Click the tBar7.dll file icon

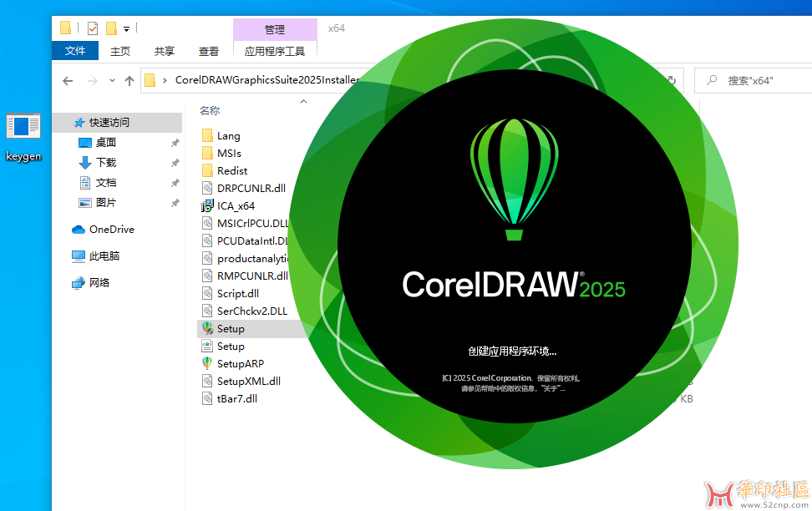pyautogui.click(x=207, y=398)
